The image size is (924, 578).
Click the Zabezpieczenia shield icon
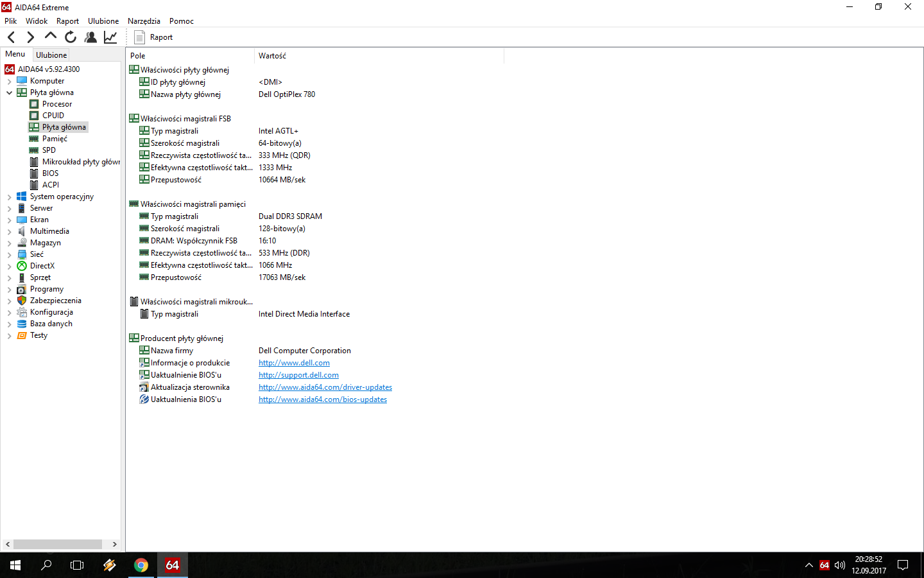pyautogui.click(x=22, y=301)
